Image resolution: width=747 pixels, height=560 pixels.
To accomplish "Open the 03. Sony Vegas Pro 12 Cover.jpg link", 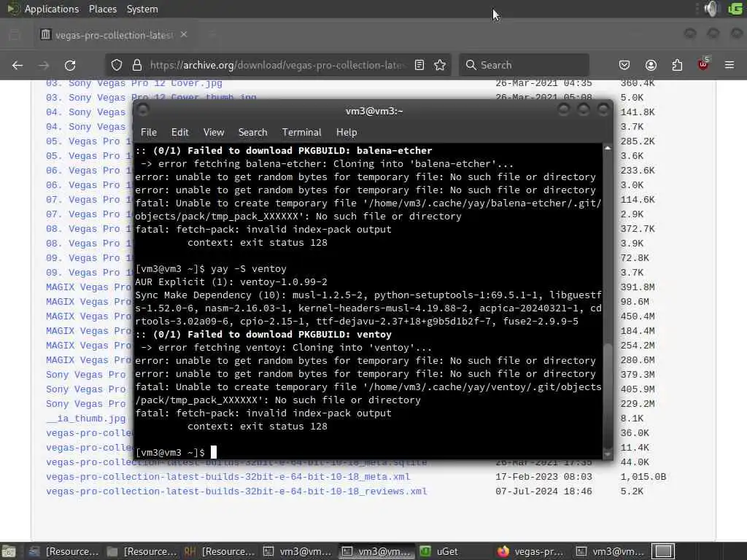I will tap(134, 83).
